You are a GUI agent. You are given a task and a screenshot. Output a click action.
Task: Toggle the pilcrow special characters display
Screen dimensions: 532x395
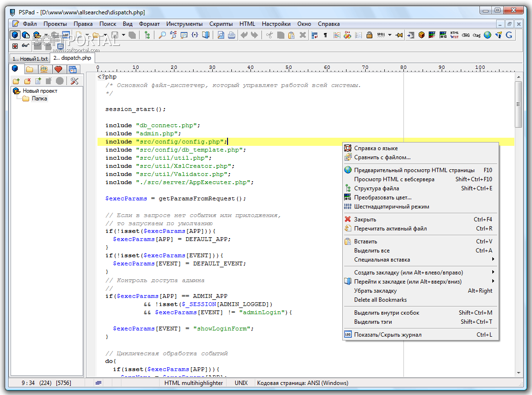326,35
